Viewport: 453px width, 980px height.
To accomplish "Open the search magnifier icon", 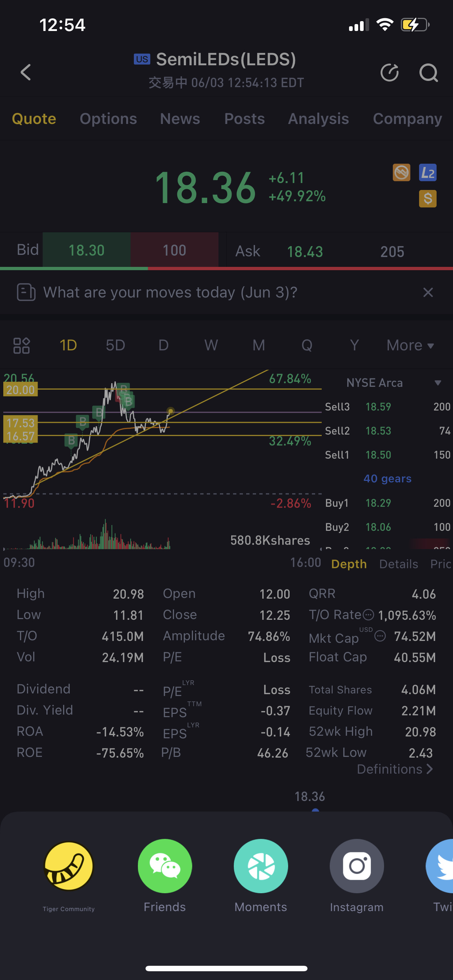I will (429, 72).
